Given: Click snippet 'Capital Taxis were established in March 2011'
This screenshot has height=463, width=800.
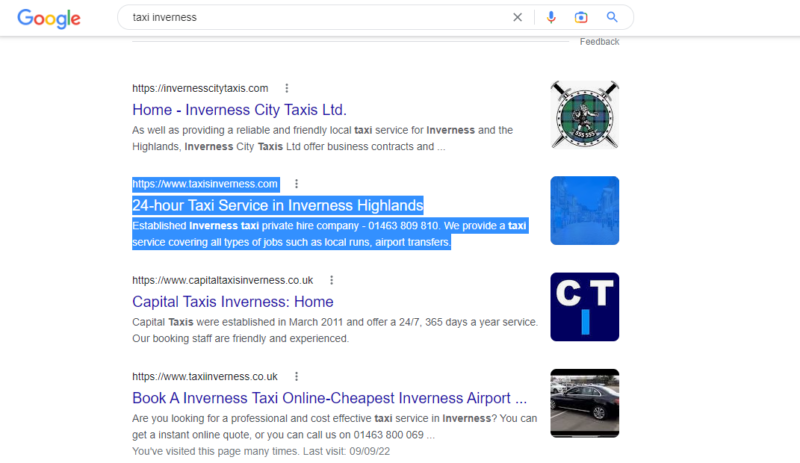Looking at the screenshot, I should tap(335, 330).
